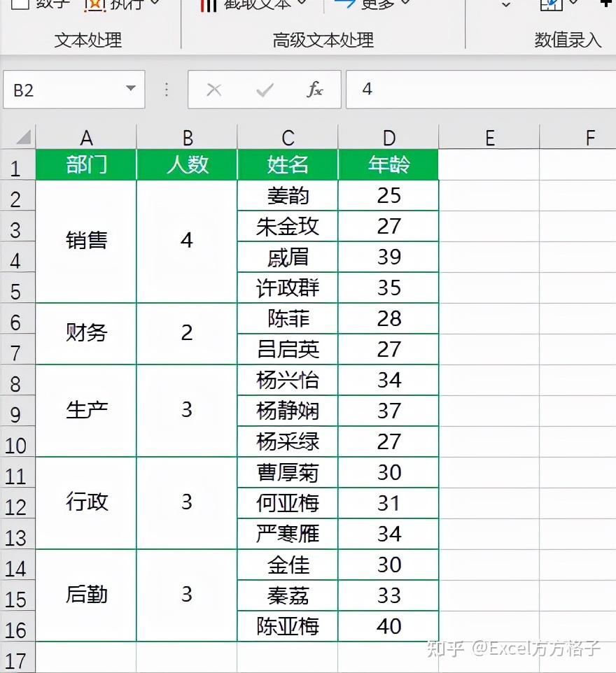
Task: Select the name cell 姜韵
Action: click(x=288, y=195)
